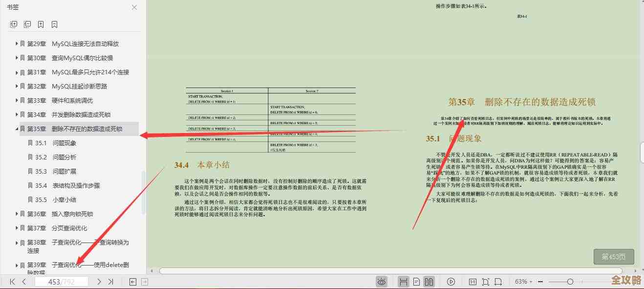Collapse all bookmarks via minus icon
This screenshot has width=644, height=289.
[x=27, y=24]
